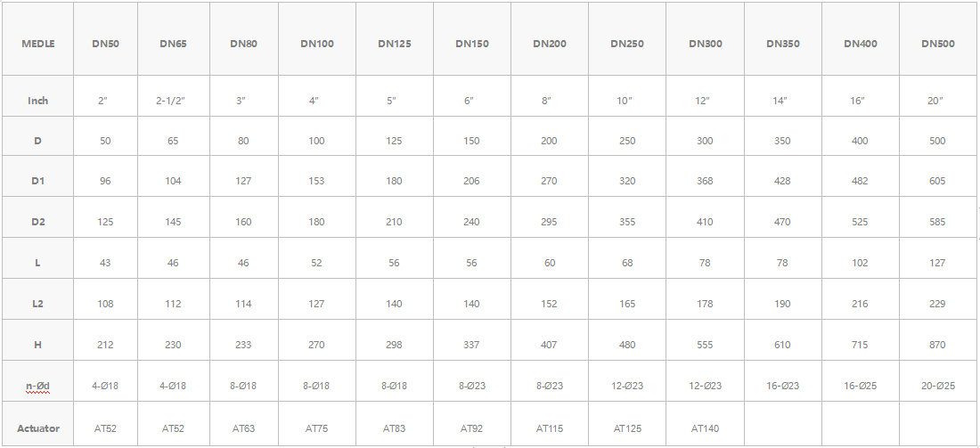
Task: Select the AT115 actuator cell
Action: point(549,428)
